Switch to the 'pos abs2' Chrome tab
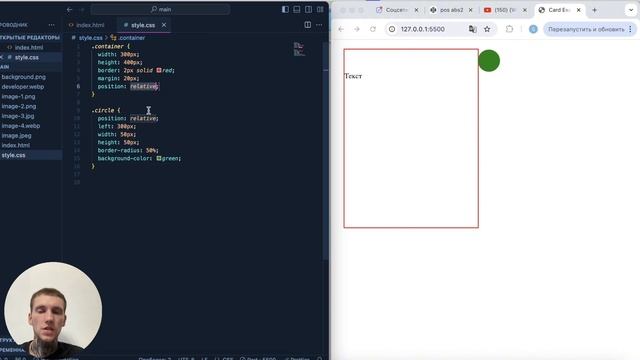Image resolution: width=640 pixels, height=360 pixels. point(451,10)
